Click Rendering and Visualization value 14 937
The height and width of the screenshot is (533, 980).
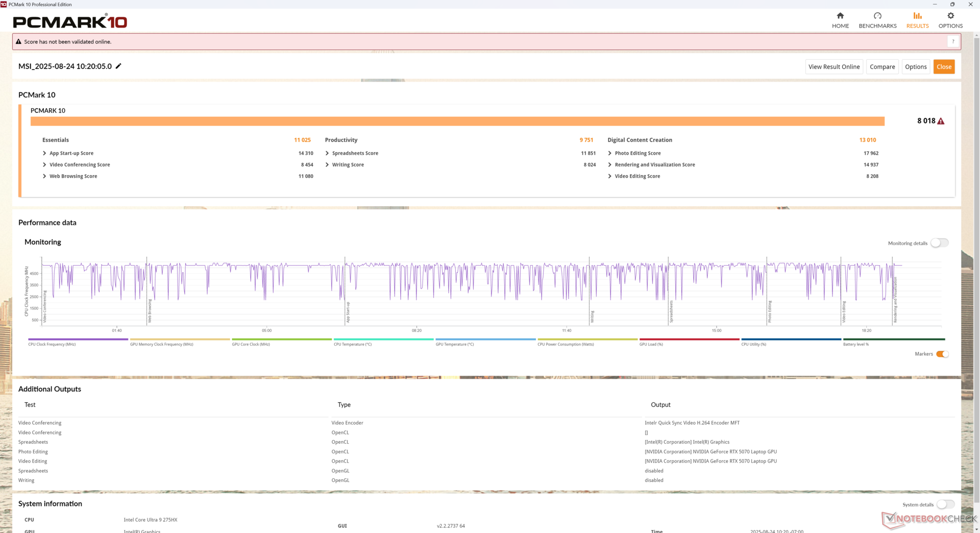[x=871, y=165]
